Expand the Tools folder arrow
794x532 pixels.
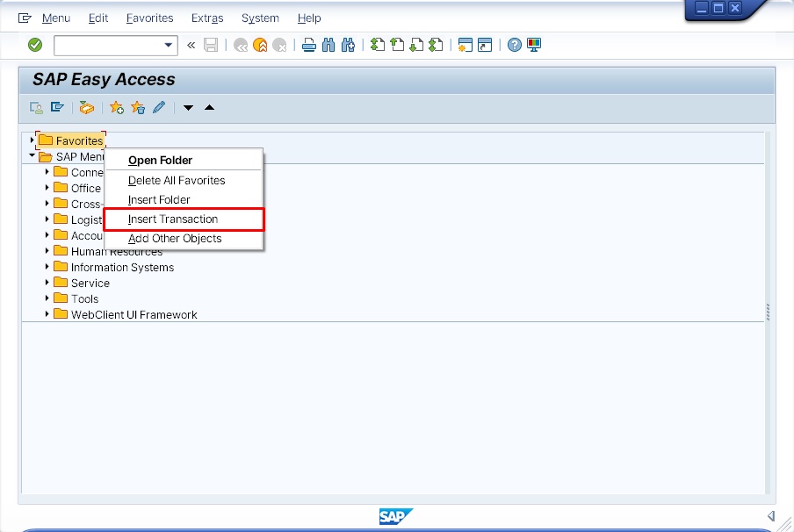coord(47,298)
